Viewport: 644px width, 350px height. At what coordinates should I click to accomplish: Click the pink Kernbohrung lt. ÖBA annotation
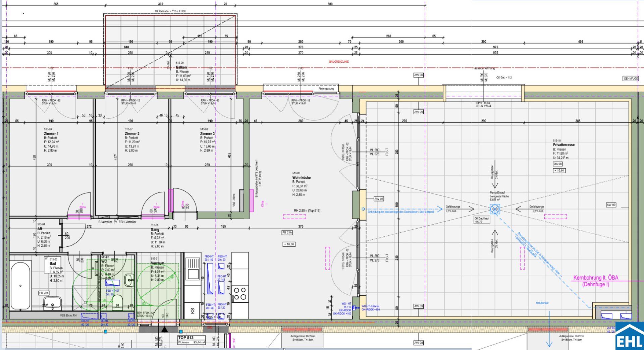tap(595, 281)
